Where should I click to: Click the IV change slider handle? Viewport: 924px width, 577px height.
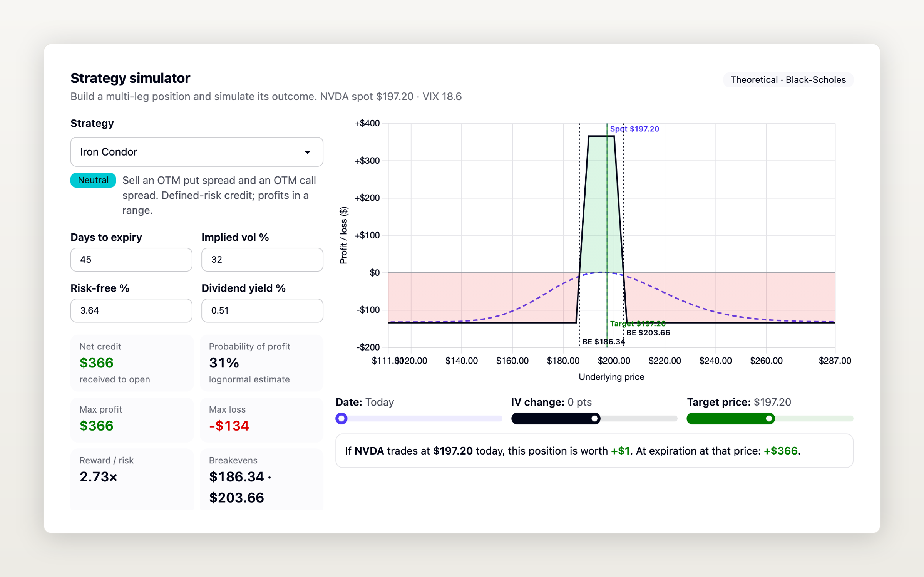tap(594, 418)
